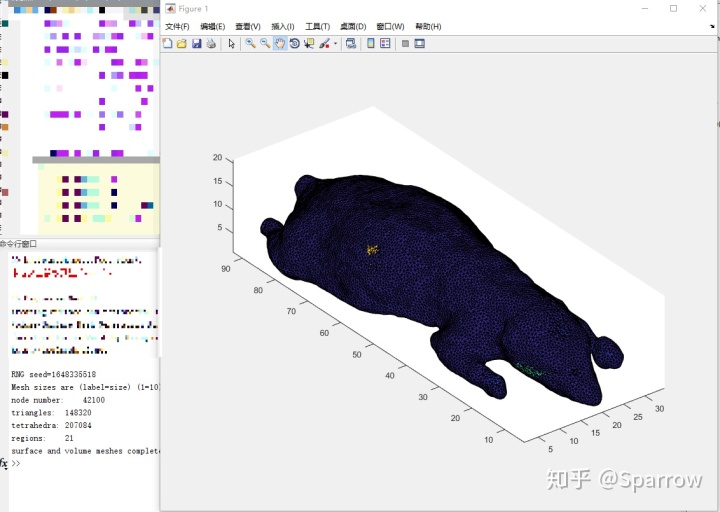
Task: Open a file via folder icon
Action: tap(182, 44)
